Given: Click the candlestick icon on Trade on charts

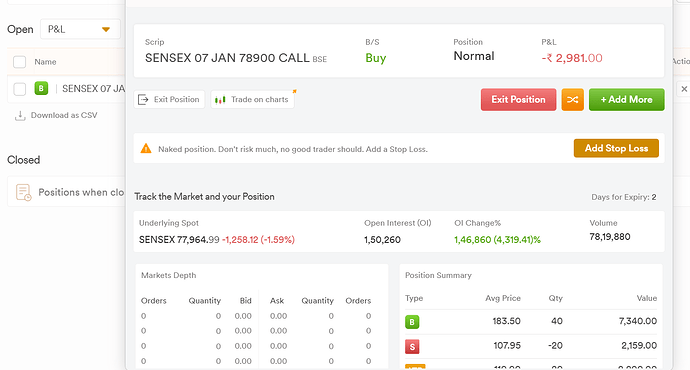Looking at the screenshot, I should point(220,100).
